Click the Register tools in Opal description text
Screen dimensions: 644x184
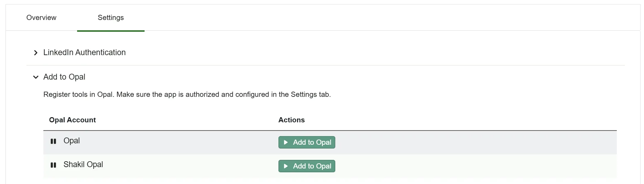coord(187,94)
